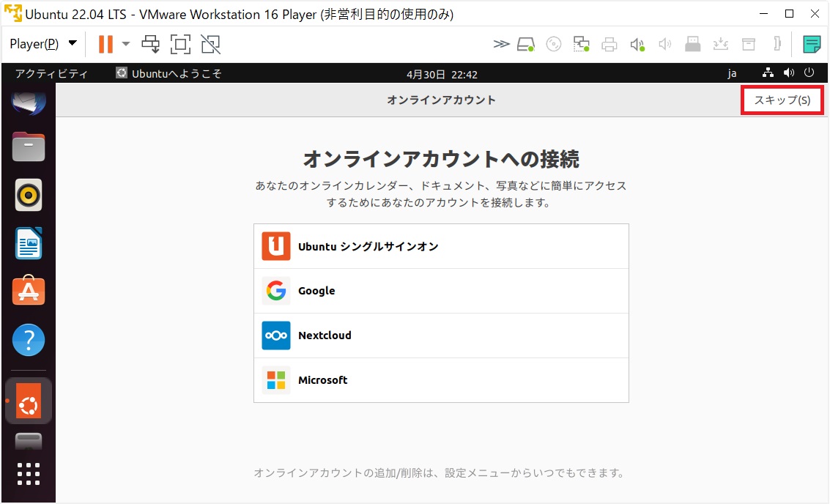Viewport: 830px width, 504px height.
Task: Launch Rhythmbox from the dock
Action: pyautogui.click(x=29, y=196)
